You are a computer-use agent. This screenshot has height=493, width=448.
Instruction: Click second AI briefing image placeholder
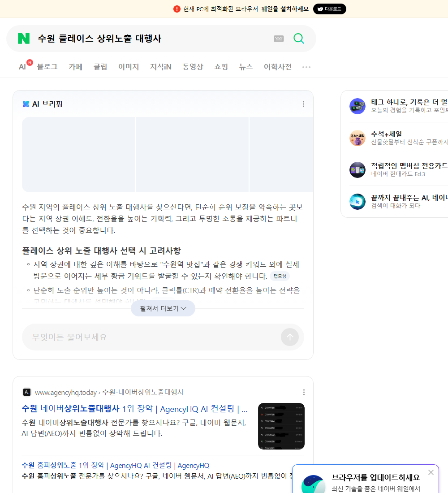[192, 154]
